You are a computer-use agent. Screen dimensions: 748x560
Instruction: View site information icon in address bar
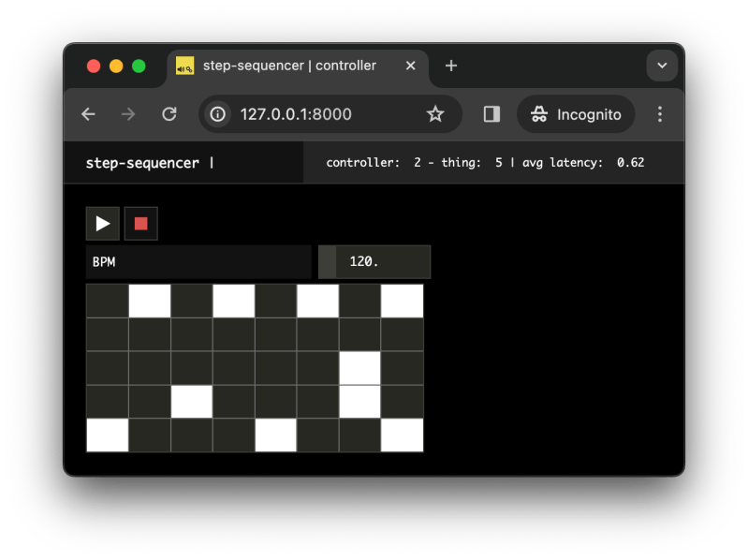[x=218, y=114]
